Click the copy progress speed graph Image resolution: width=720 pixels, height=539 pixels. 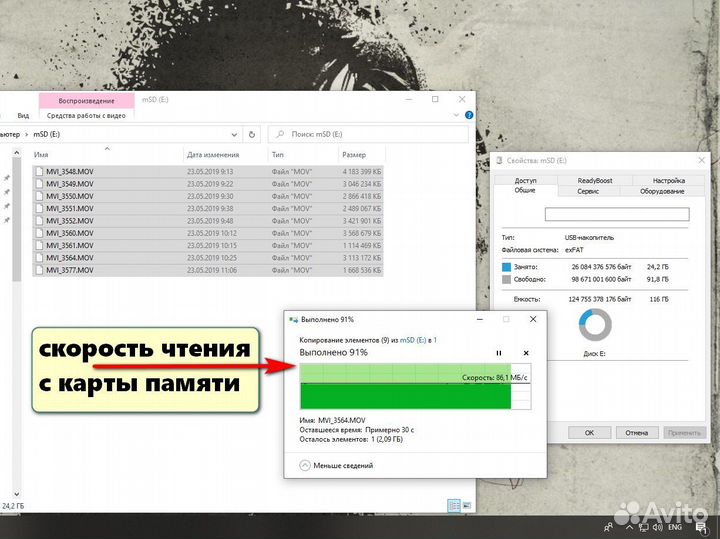[416, 386]
